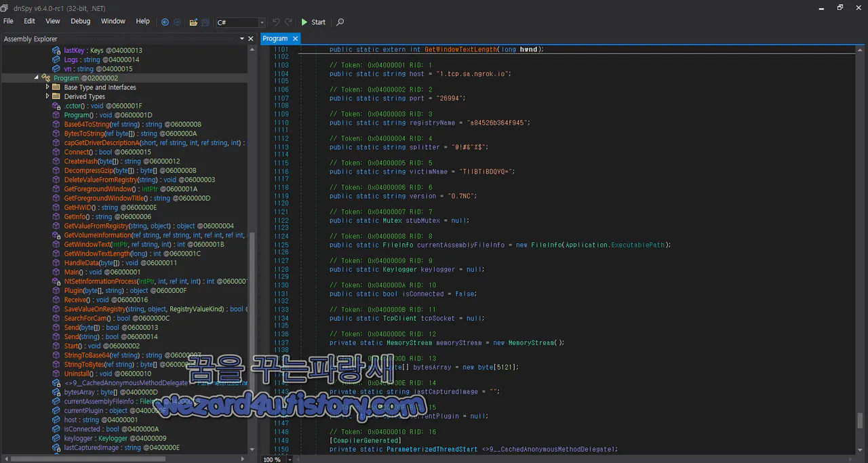Select Program() : void @0600001D constructor
The width and height of the screenshot is (868, 463).
coord(108,115)
